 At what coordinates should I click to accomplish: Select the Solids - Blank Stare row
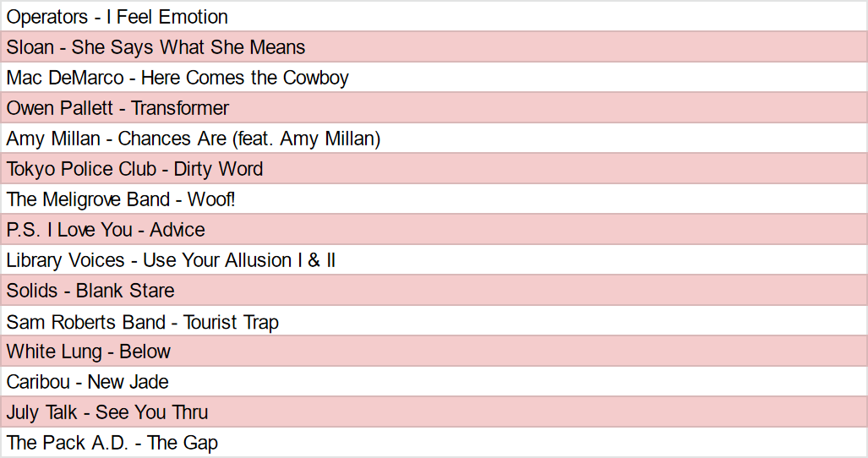(90, 291)
